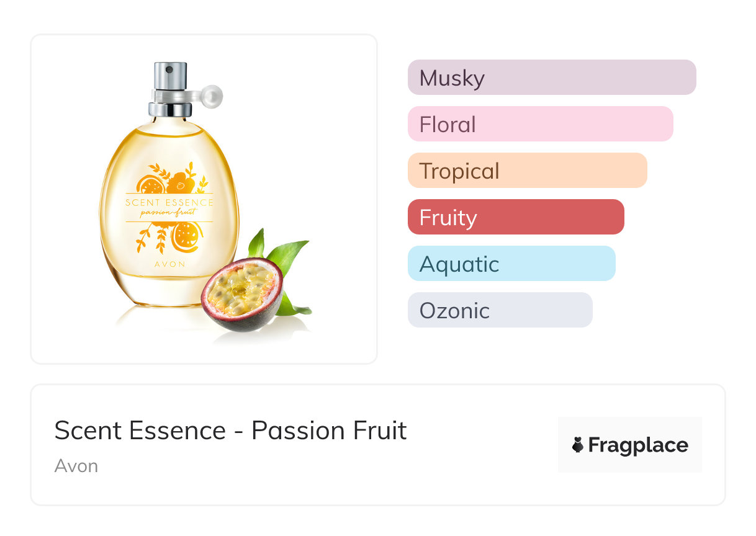This screenshot has width=756, height=536.
Task: Choose the Tropical accord bar
Action: [528, 171]
